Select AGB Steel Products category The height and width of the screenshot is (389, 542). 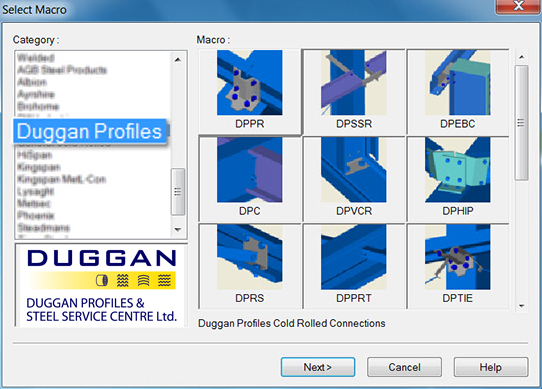(62, 70)
